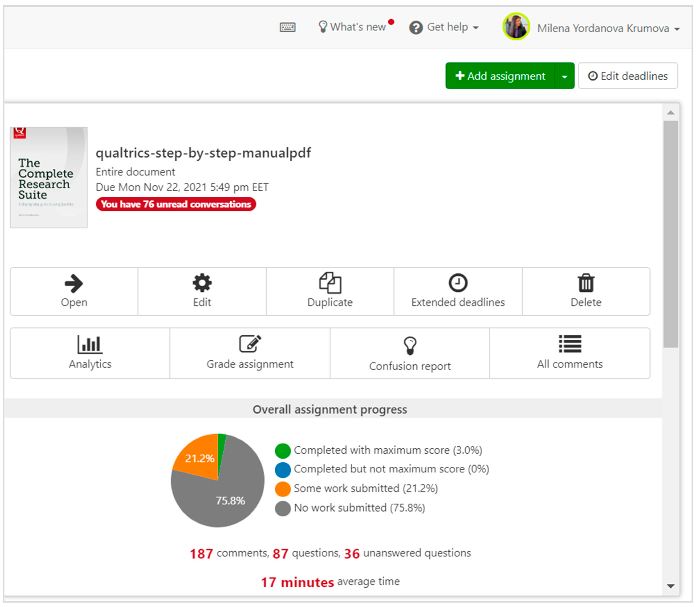
Task: Click the Grade assignment pencil icon
Action: (250, 344)
